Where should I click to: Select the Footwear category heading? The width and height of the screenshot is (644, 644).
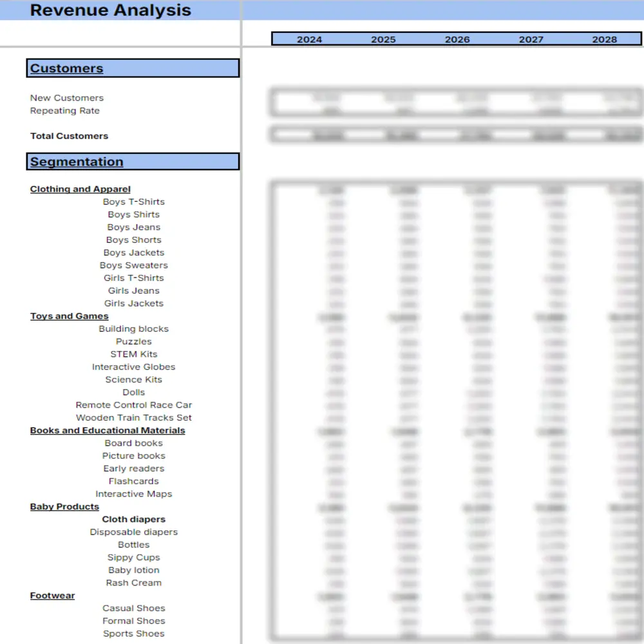pos(52,596)
